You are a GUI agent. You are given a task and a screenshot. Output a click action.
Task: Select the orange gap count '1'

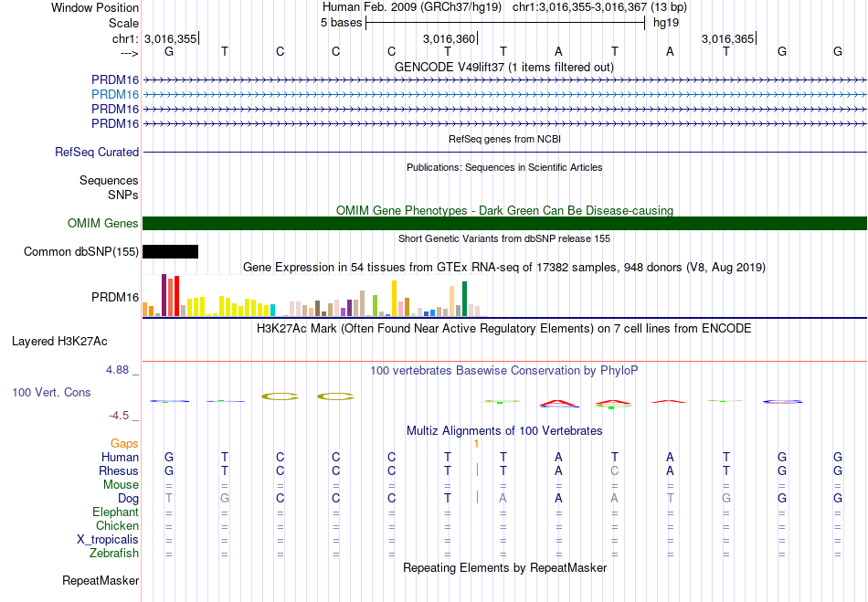pyautogui.click(x=476, y=444)
